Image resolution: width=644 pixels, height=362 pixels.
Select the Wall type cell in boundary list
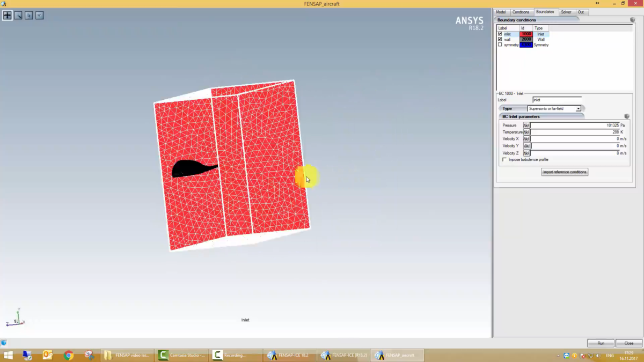(541, 39)
